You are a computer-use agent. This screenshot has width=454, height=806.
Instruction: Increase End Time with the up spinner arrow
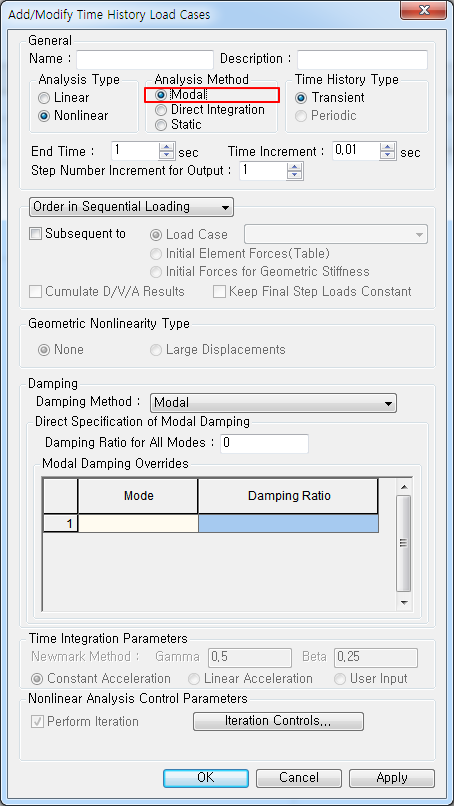166,146
